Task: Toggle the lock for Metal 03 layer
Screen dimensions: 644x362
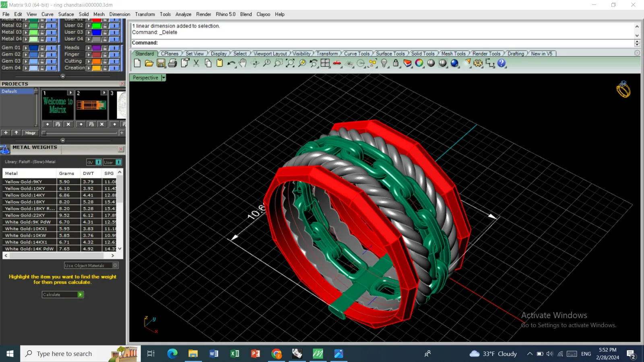Action: 42,32
